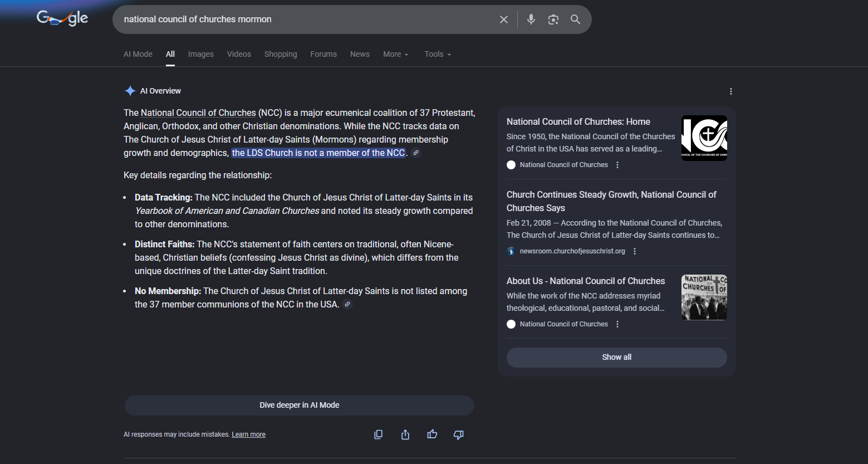Click 'Yearbook of American and Canadian Churches' text

(227, 211)
